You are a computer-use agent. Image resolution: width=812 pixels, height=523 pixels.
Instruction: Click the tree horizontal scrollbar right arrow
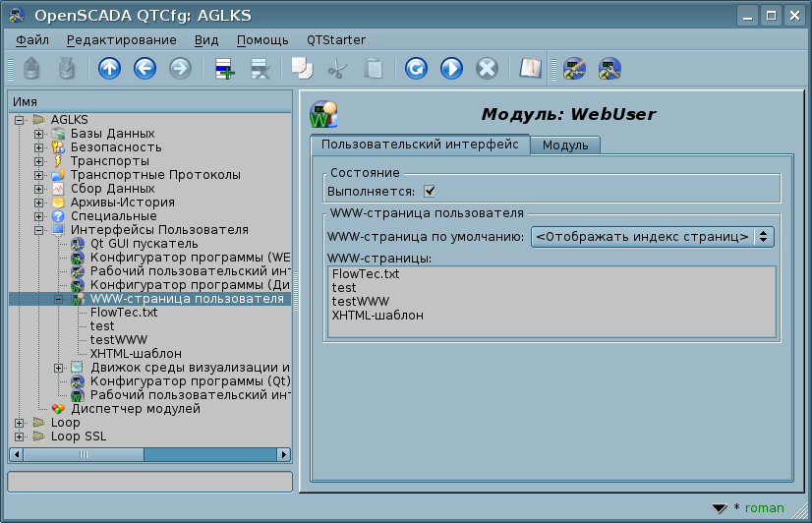(x=284, y=455)
